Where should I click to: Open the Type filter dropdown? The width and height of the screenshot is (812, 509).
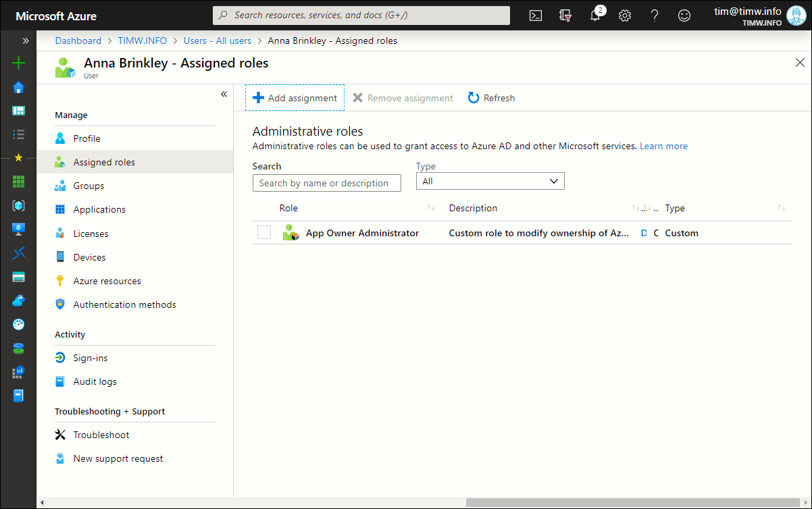pyautogui.click(x=490, y=182)
